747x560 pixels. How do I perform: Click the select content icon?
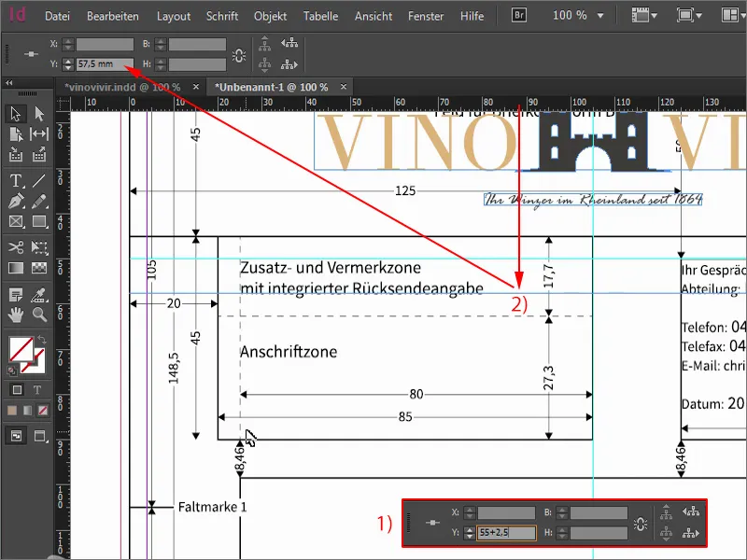pyautogui.click(x=265, y=63)
